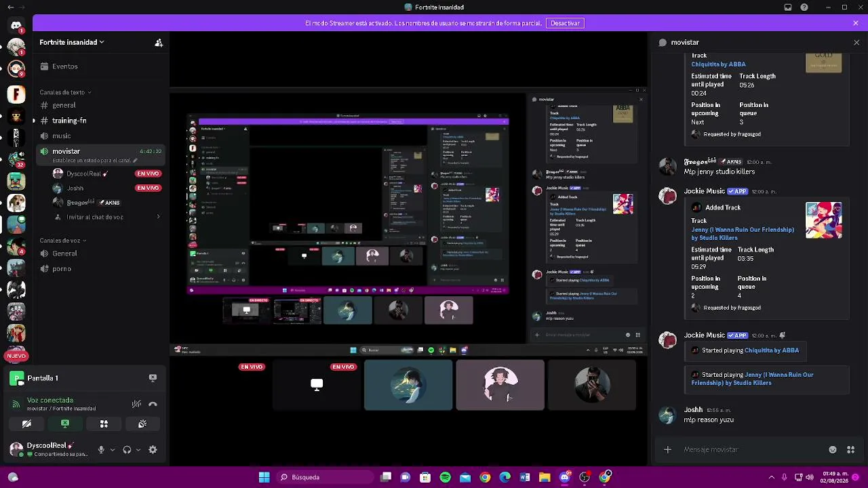Select the camera-holding avatar video tile

(x=592, y=385)
